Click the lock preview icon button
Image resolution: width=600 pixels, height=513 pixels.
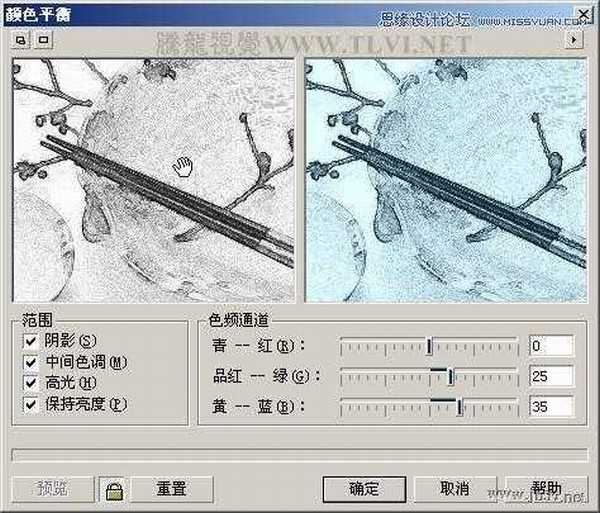point(113,489)
